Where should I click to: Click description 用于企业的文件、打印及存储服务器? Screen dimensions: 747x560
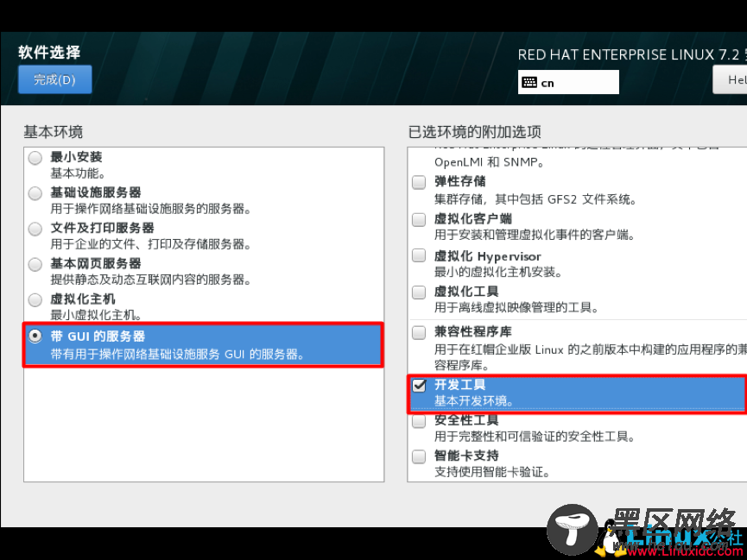coord(150,244)
